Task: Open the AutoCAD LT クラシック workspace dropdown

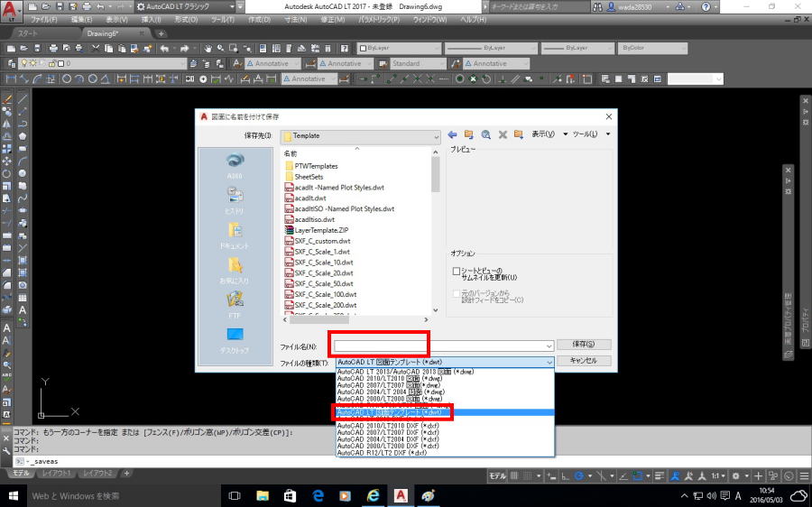Action: [184, 6]
